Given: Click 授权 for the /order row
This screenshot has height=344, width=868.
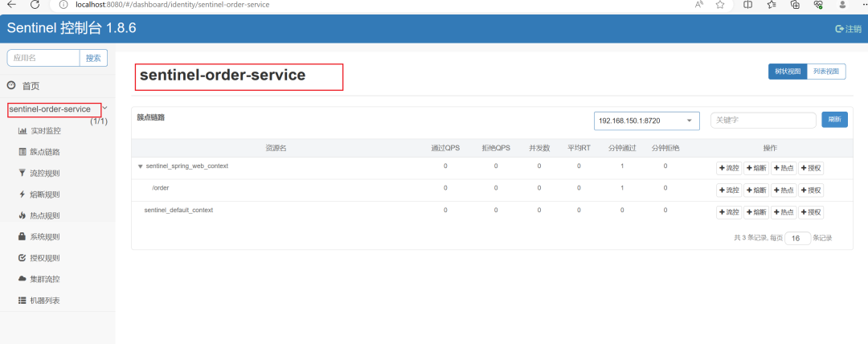Looking at the screenshot, I should coord(811,190).
